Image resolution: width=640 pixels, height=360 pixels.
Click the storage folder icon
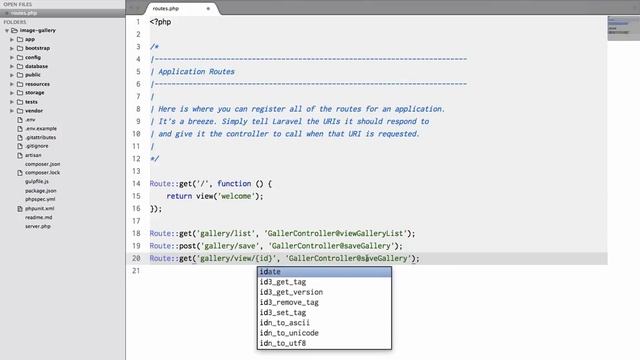click(20, 93)
